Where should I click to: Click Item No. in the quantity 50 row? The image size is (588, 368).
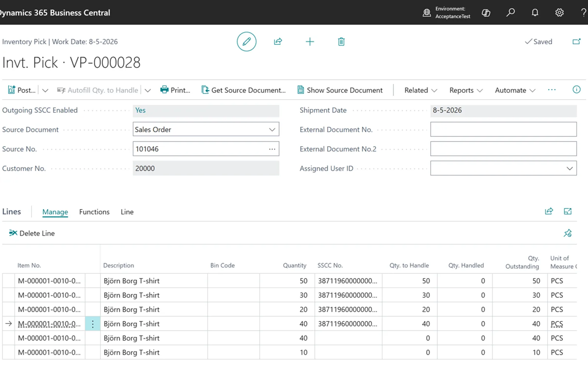click(x=49, y=281)
